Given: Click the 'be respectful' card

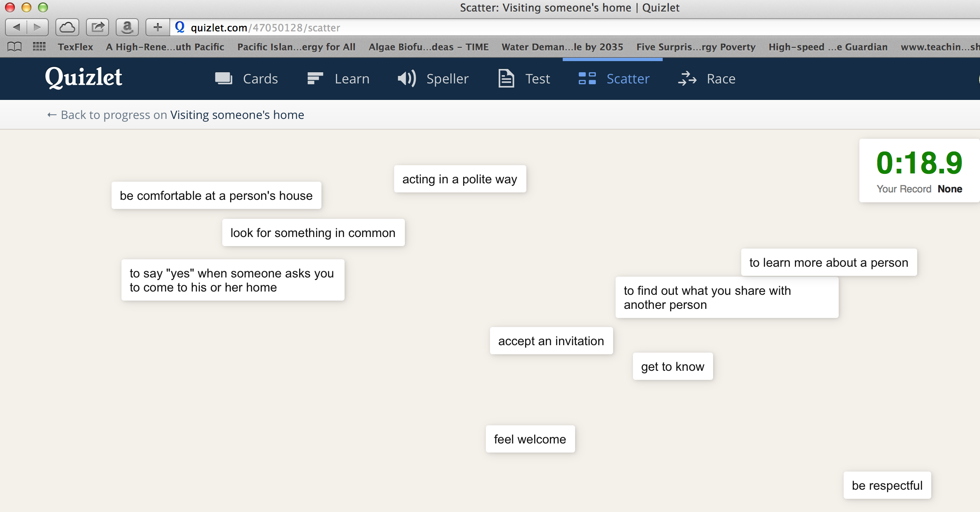Looking at the screenshot, I should [887, 486].
